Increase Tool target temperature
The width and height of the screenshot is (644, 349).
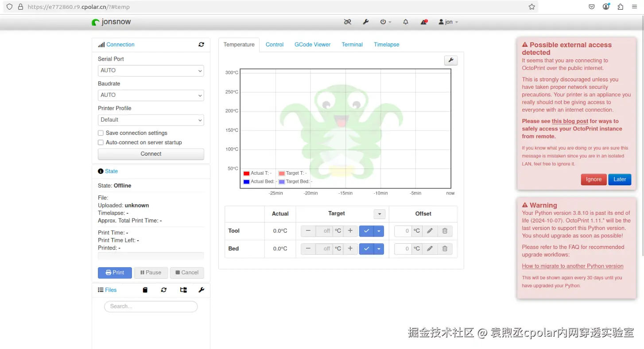click(350, 231)
